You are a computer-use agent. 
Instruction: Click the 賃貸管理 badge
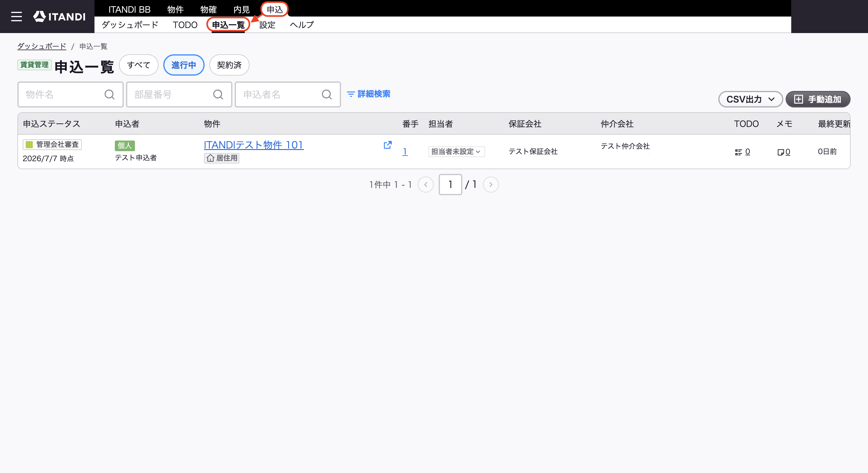(34, 65)
